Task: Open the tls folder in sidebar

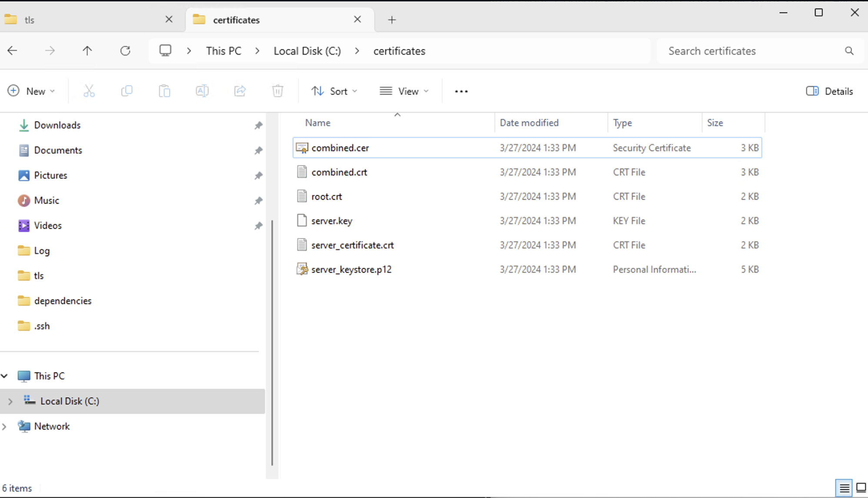Action: coord(39,276)
